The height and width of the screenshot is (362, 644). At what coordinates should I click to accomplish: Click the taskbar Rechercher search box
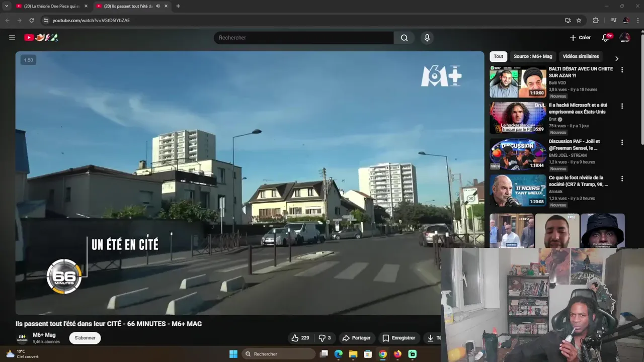pos(278,354)
